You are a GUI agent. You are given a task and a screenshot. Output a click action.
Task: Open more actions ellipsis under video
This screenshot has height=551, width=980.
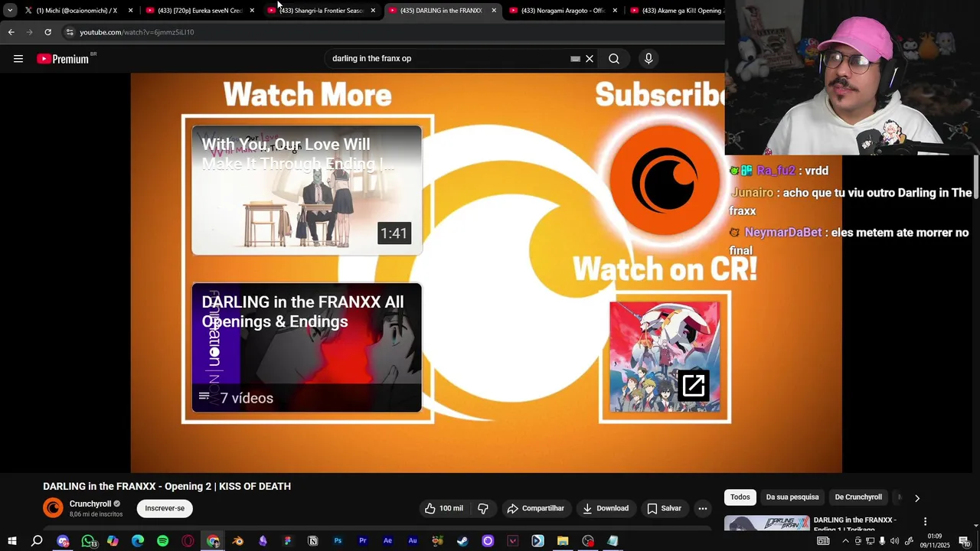pos(703,508)
